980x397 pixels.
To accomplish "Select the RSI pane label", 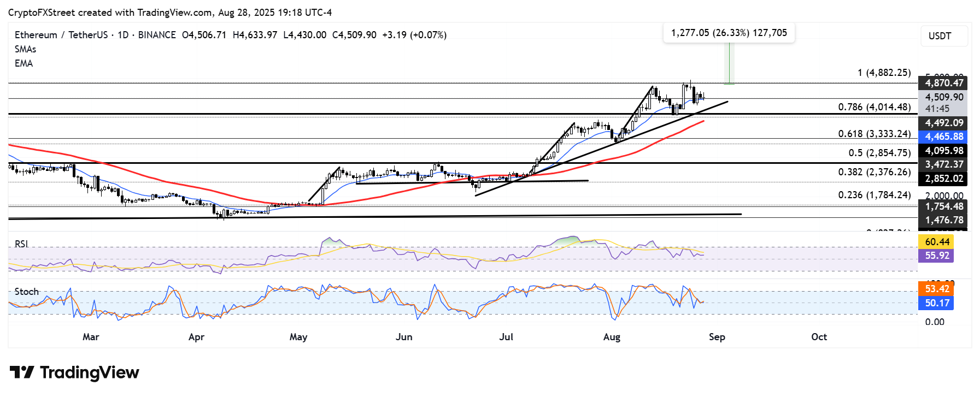I will click(x=21, y=244).
